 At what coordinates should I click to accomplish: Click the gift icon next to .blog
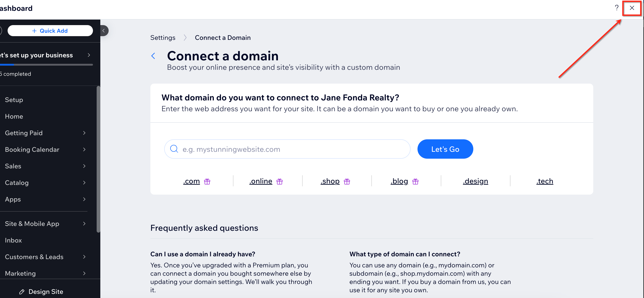(415, 181)
